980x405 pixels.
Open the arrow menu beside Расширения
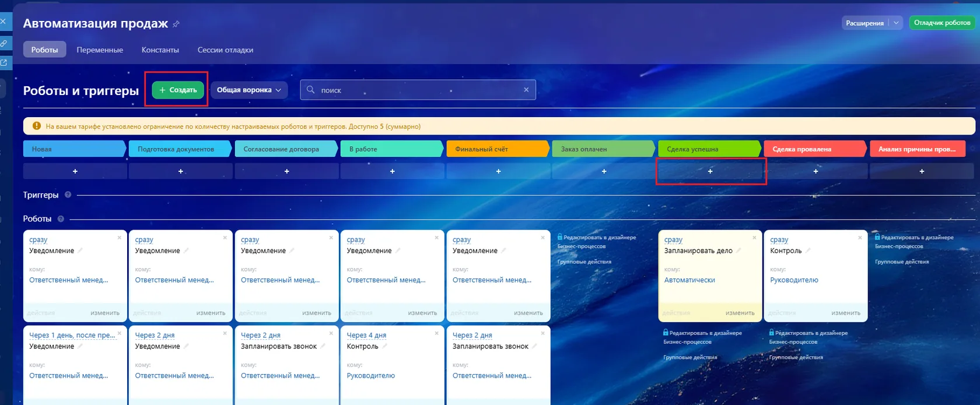(896, 23)
